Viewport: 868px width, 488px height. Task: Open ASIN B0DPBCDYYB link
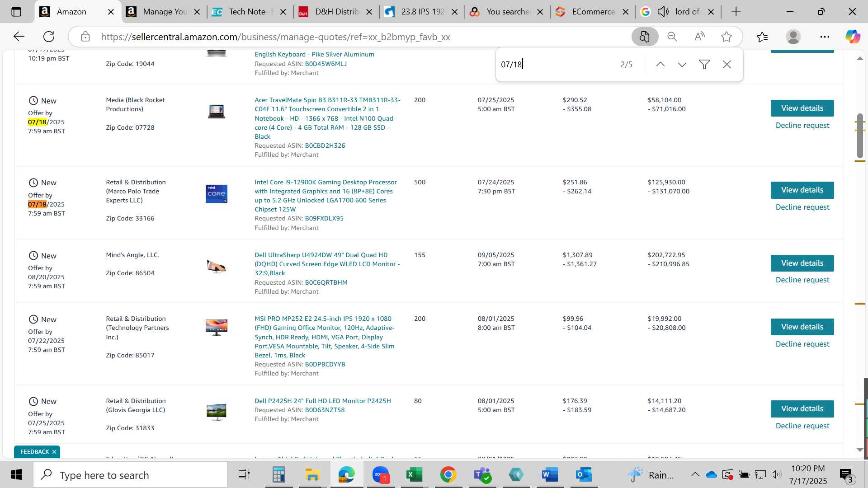click(x=325, y=364)
